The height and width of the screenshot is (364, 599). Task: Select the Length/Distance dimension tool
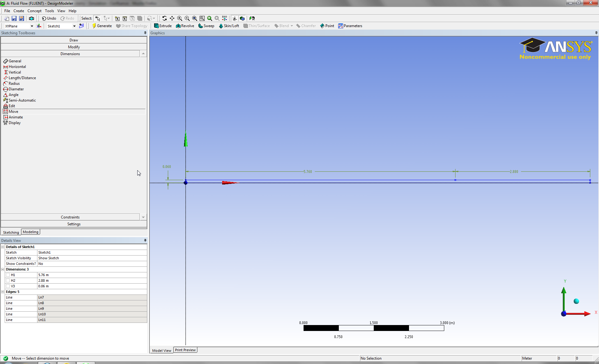[x=19, y=78]
